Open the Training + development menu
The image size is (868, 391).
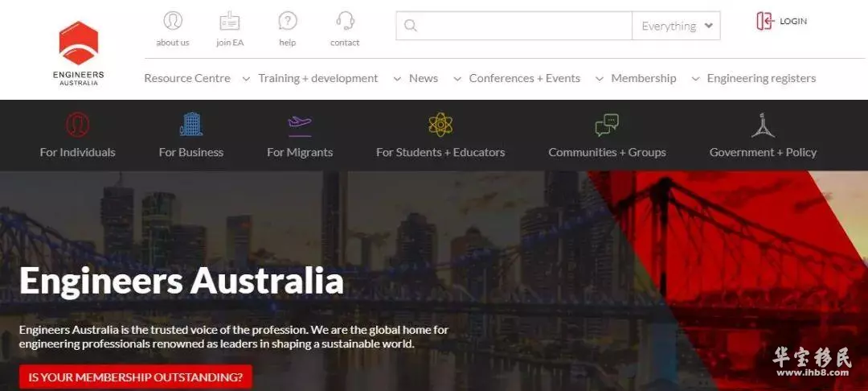point(318,79)
